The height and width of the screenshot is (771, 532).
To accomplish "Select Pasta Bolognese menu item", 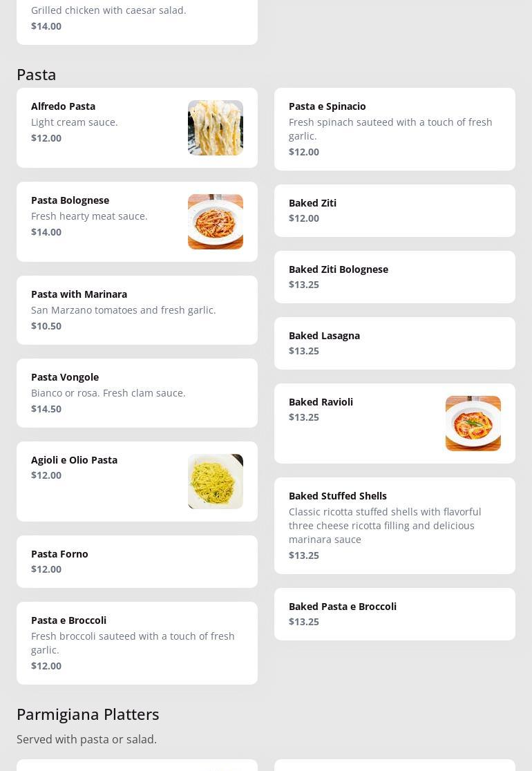I will click(70, 200).
